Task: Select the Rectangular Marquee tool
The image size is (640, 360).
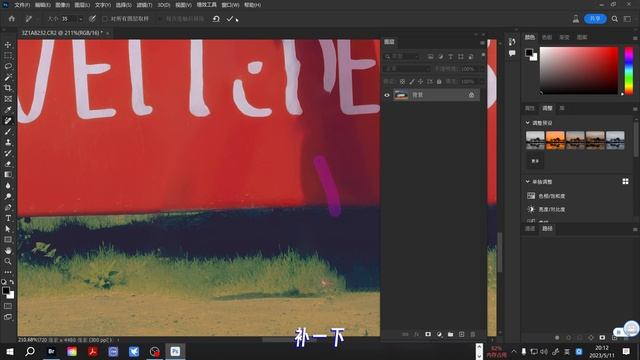Action: pyautogui.click(x=8, y=56)
